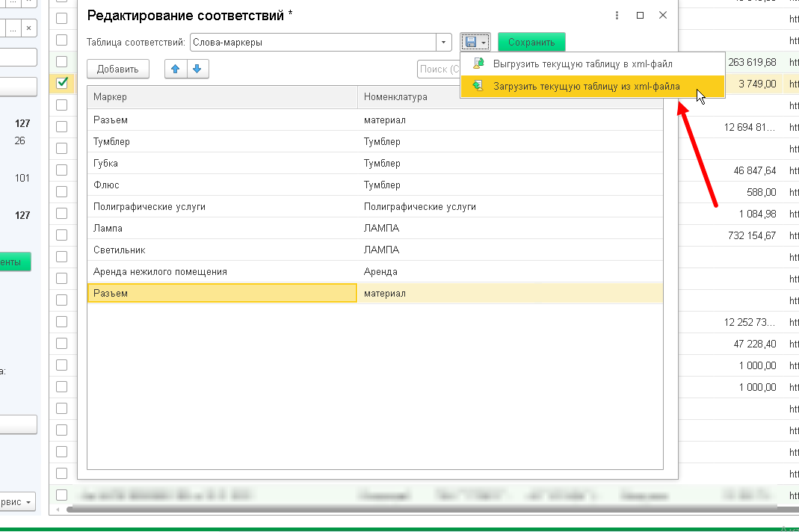Click the Маркер column header
This screenshot has height=532, width=799.
(222, 97)
